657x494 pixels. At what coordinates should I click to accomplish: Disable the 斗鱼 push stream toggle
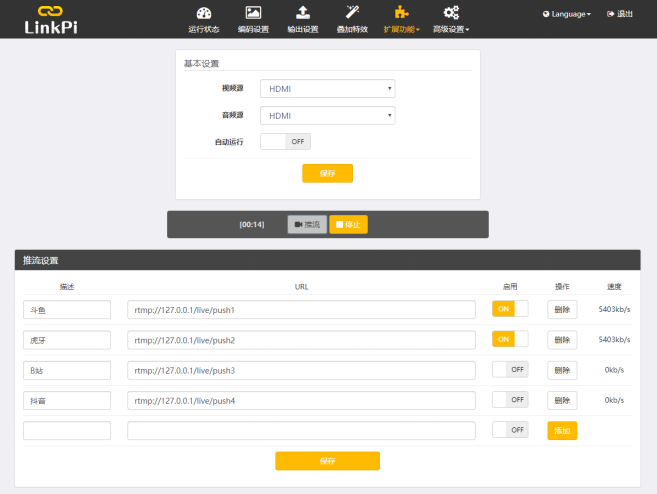(510, 309)
